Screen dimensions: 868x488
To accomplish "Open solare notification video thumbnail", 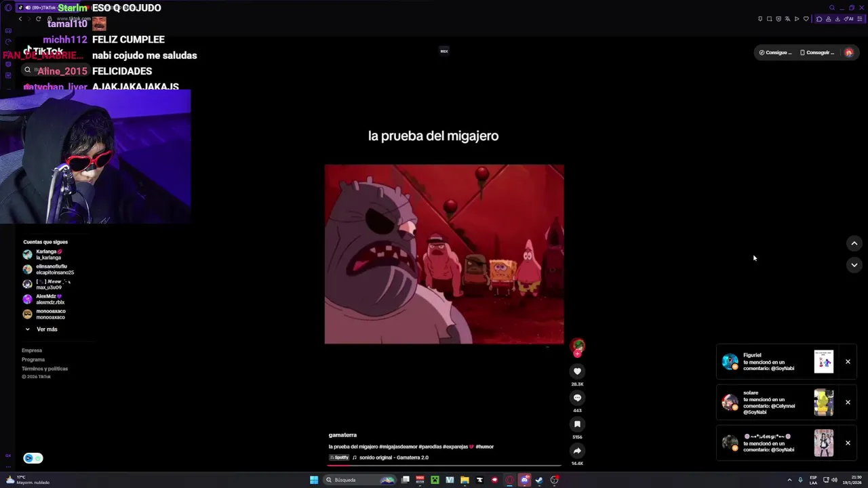I will pyautogui.click(x=824, y=403).
